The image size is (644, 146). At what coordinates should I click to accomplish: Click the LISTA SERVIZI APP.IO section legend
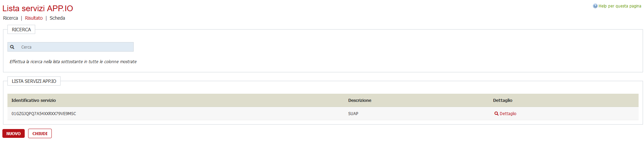(34, 81)
